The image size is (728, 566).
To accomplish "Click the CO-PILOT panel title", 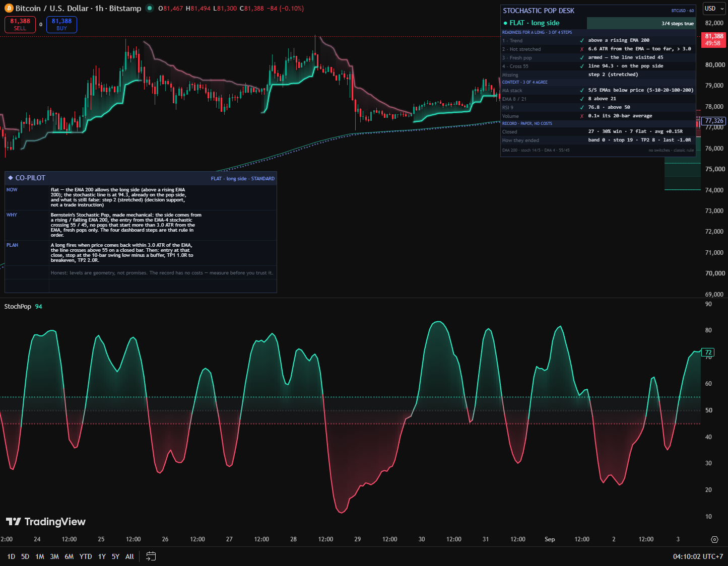I will coord(30,178).
